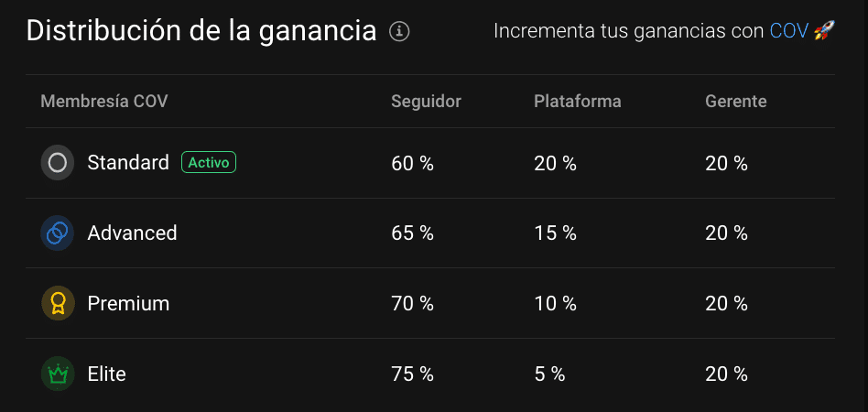The height and width of the screenshot is (412, 868).
Task: Click the rocket icon next to COV
Action: tap(824, 31)
